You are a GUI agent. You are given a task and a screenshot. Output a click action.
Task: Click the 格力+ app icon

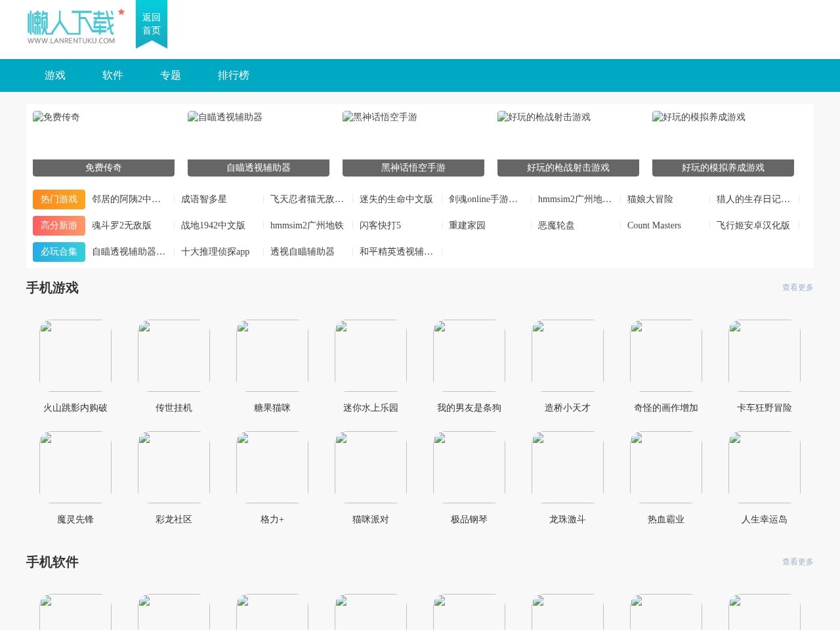click(272, 467)
